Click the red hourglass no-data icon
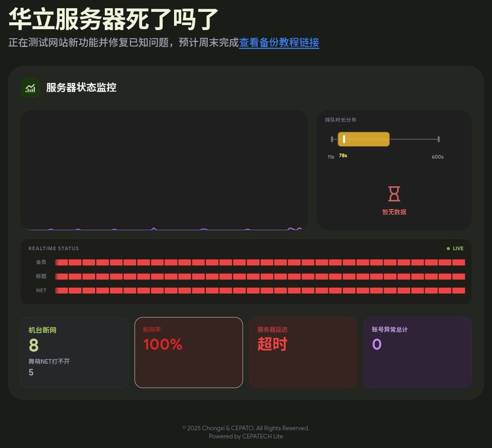Screen dimensions: 492x448 point(394,194)
